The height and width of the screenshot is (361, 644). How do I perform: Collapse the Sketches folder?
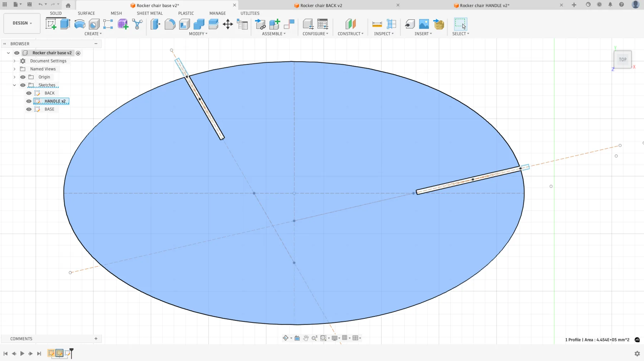[x=15, y=85]
